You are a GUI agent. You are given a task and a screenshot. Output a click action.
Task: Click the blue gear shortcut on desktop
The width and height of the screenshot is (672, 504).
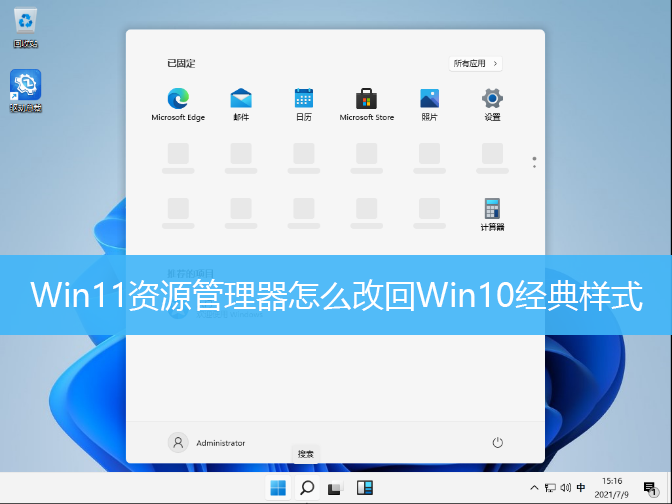pyautogui.click(x=25, y=85)
